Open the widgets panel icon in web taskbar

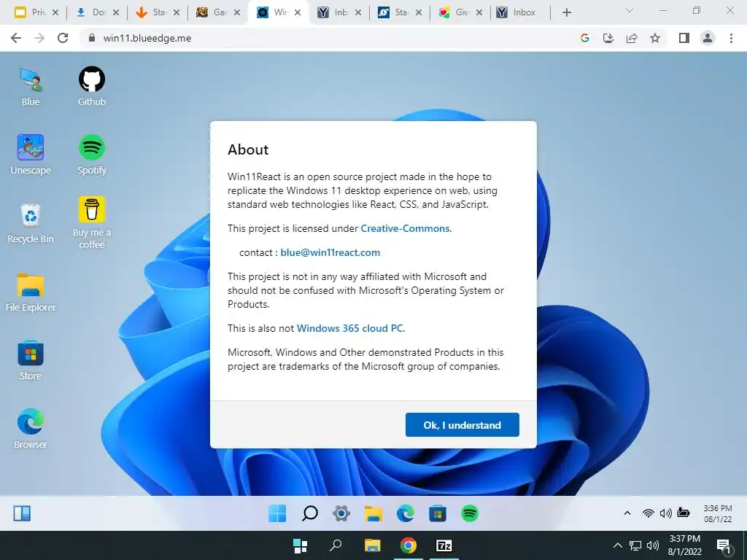[22, 513]
